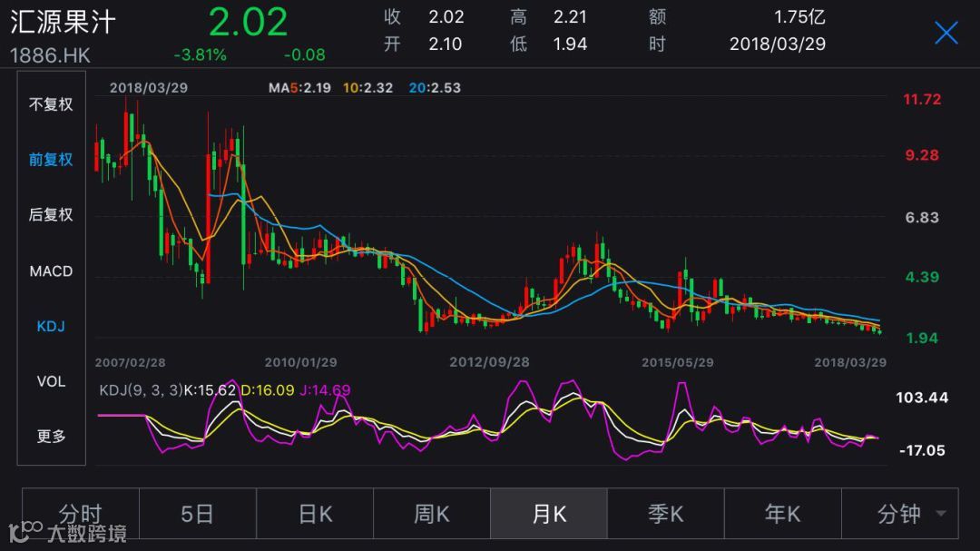Click the MA 20:2.53 label
Image resolution: width=980 pixels, height=551 pixels.
[435, 88]
